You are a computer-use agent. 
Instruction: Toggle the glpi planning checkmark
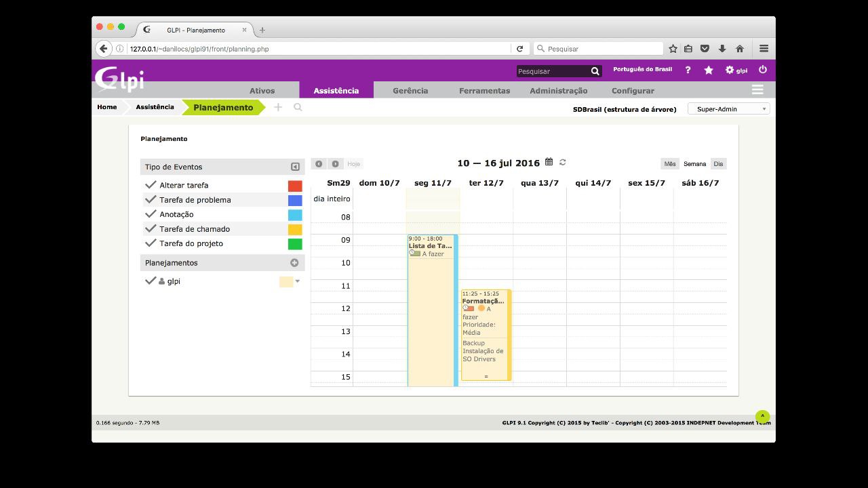coord(151,281)
